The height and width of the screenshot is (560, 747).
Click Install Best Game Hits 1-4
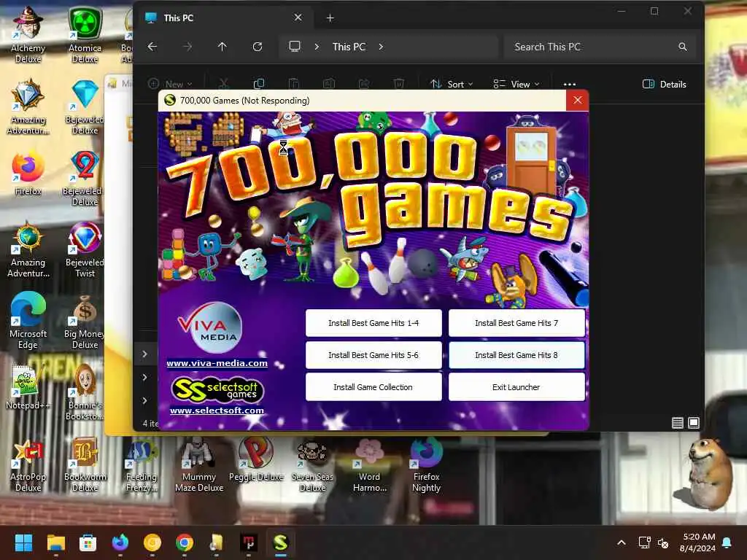tap(373, 323)
